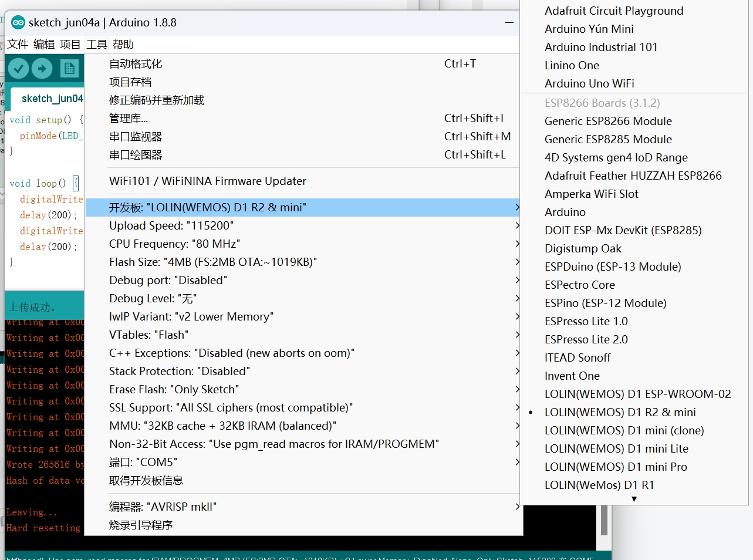The height and width of the screenshot is (560, 753).
Task: Open the 帮助 menu
Action: point(123,45)
